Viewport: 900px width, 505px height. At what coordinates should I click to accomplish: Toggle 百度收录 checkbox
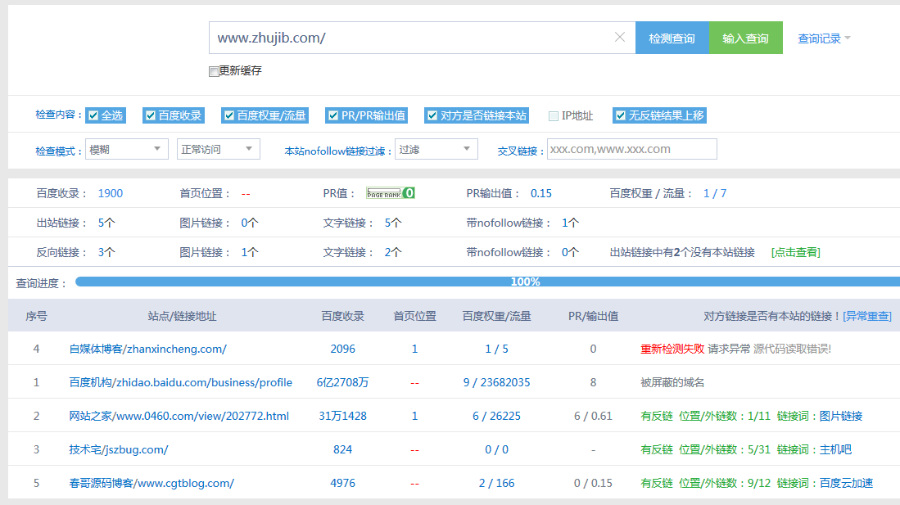pos(149,115)
